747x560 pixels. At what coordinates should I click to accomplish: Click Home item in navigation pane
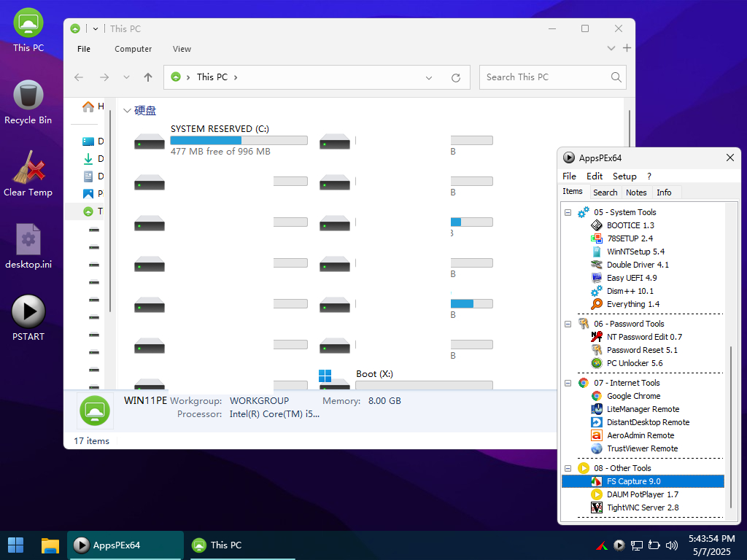point(93,106)
